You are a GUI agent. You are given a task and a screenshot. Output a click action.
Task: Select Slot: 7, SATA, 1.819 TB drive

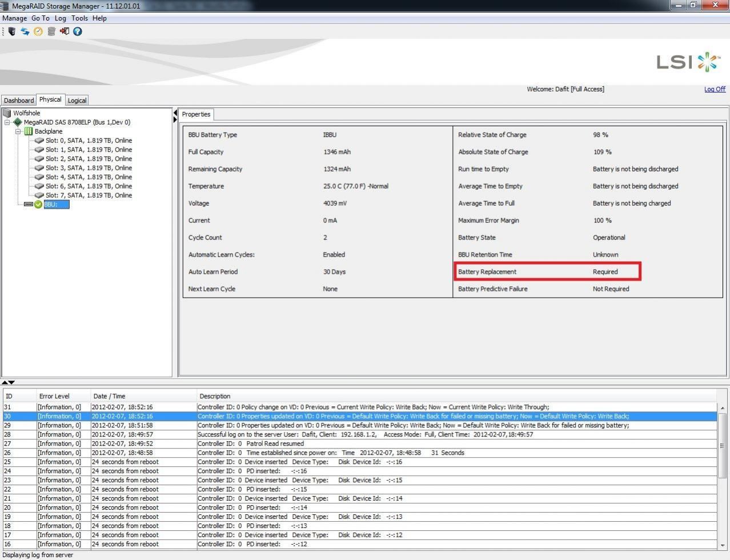pyautogui.click(x=89, y=195)
